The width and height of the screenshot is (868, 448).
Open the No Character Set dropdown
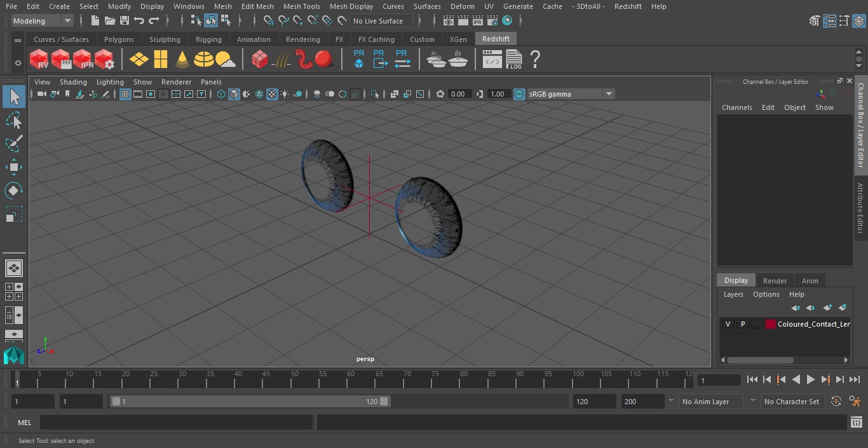pyautogui.click(x=792, y=402)
